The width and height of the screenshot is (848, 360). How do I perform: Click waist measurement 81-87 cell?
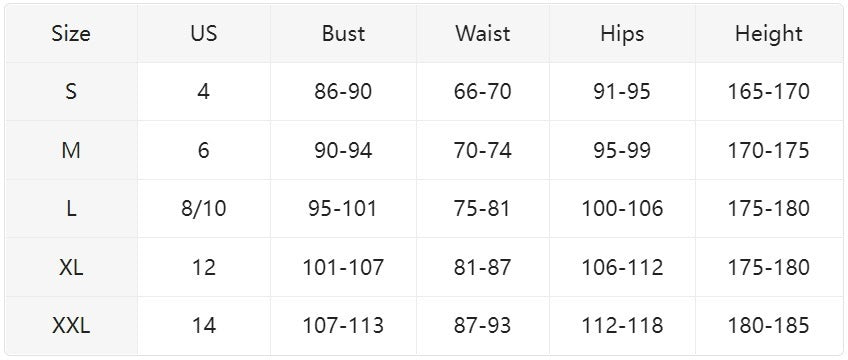[x=483, y=267]
